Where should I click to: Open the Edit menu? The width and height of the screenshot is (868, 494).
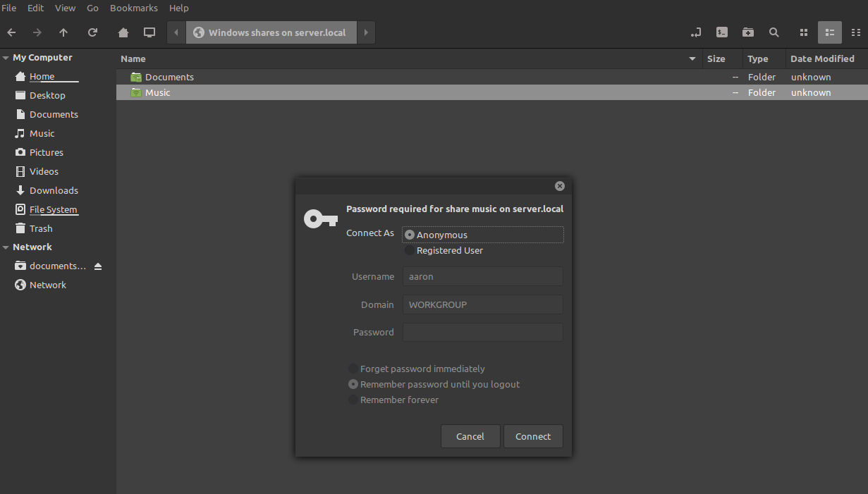[36, 8]
